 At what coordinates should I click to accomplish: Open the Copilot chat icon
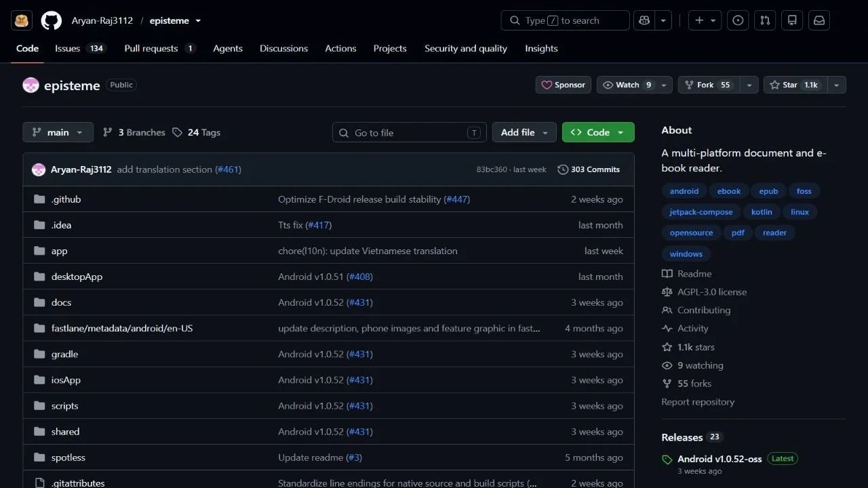coord(644,20)
